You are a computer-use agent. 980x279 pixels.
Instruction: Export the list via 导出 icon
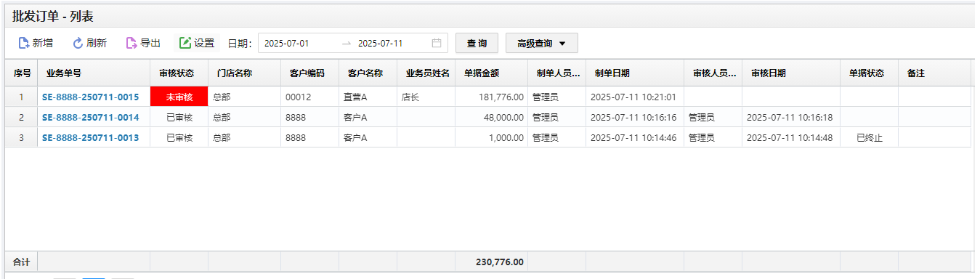[x=131, y=43]
